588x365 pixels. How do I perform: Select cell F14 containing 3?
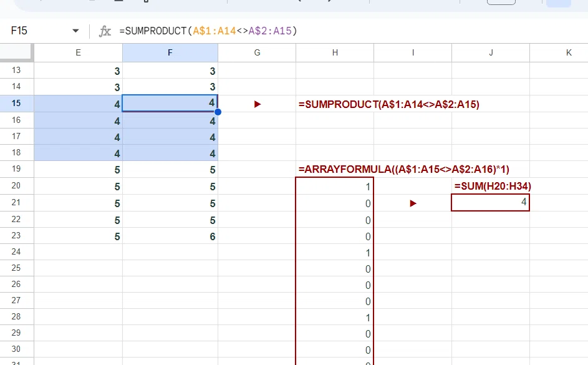tap(170, 87)
